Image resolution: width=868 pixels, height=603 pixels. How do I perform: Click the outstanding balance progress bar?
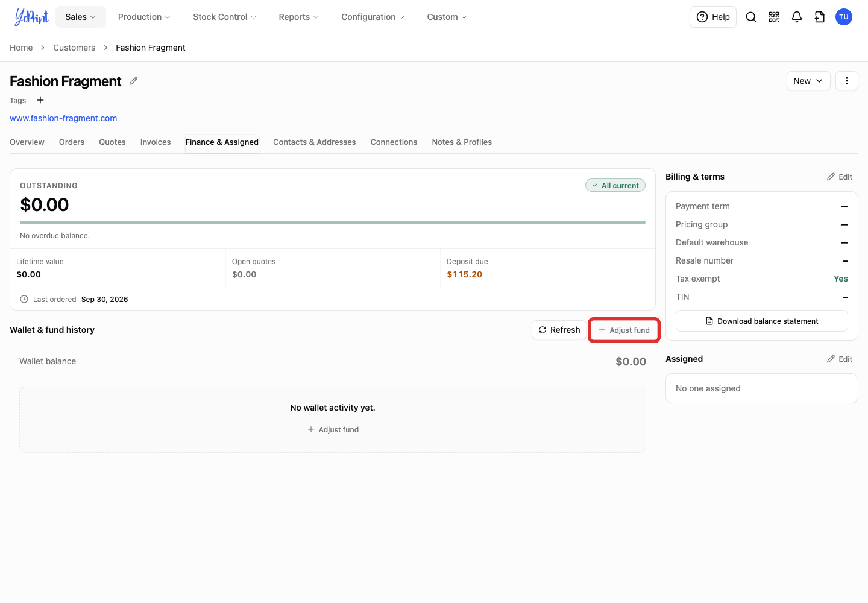coord(333,223)
